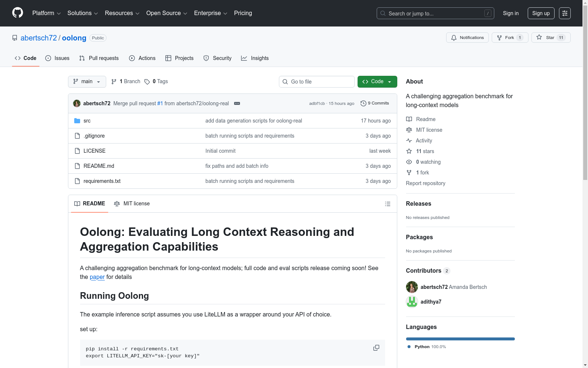Open Python 100.0% language link
588x368 pixels.
(427, 347)
